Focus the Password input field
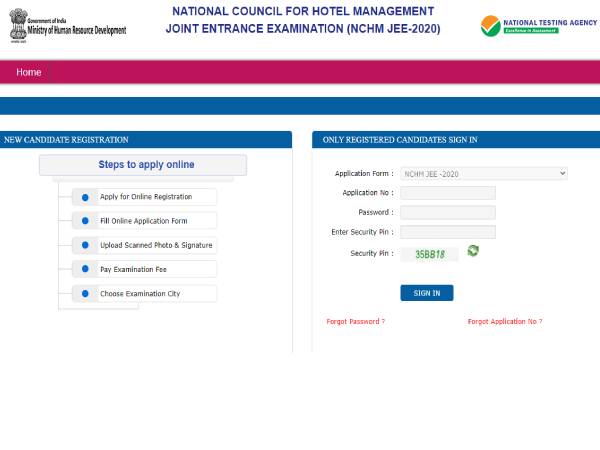This screenshot has height=450, width=600. 448,212
